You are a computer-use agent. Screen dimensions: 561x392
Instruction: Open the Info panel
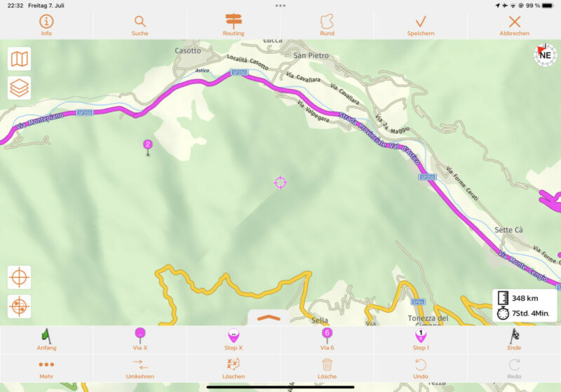[x=46, y=25]
